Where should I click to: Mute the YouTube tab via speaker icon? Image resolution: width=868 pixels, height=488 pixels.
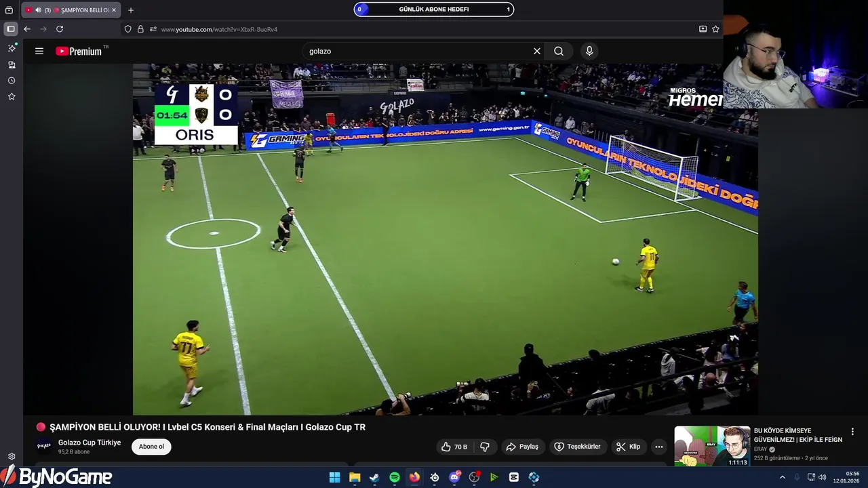[x=38, y=10]
